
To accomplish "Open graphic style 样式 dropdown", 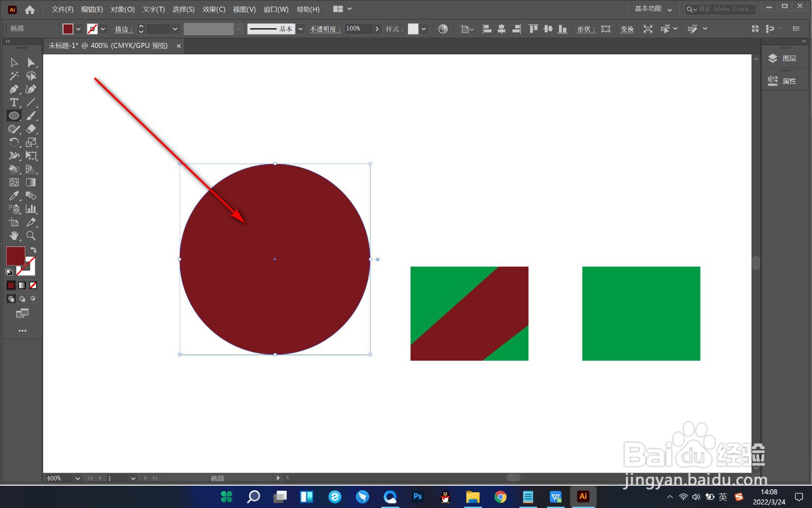I will pos(424,29).
